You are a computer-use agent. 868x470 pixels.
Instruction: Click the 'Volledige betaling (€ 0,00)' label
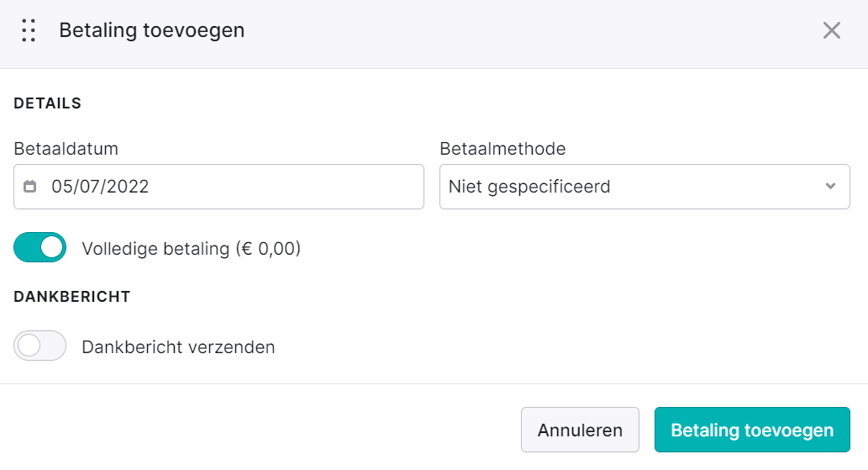[x=191, y=249]
